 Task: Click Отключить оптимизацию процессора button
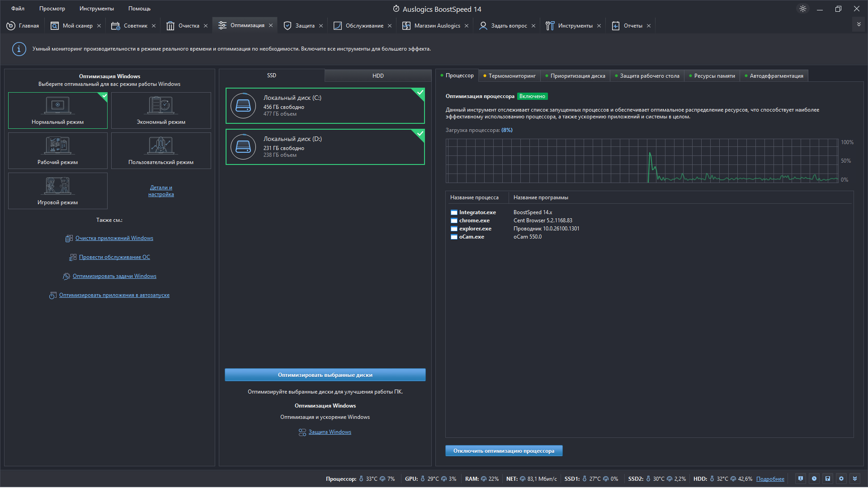(x=504, y=450)
